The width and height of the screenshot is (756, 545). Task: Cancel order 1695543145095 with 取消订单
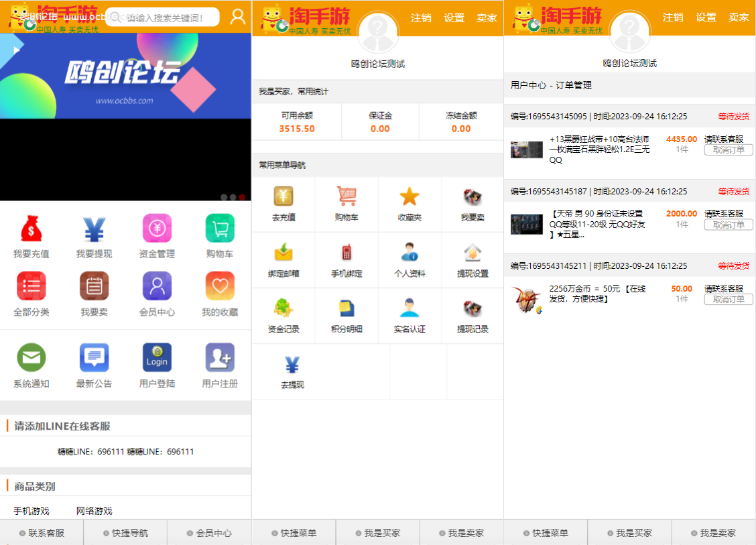point(729,150)
